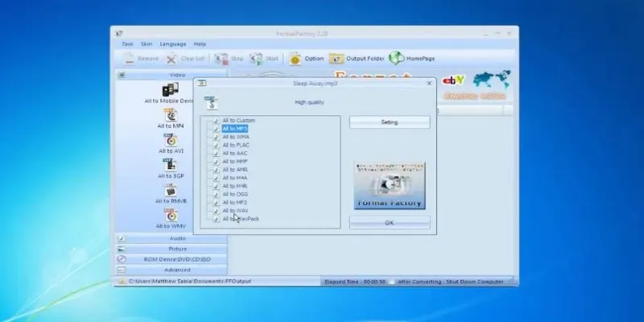Choose All to M4A in list

coord(234,178)
